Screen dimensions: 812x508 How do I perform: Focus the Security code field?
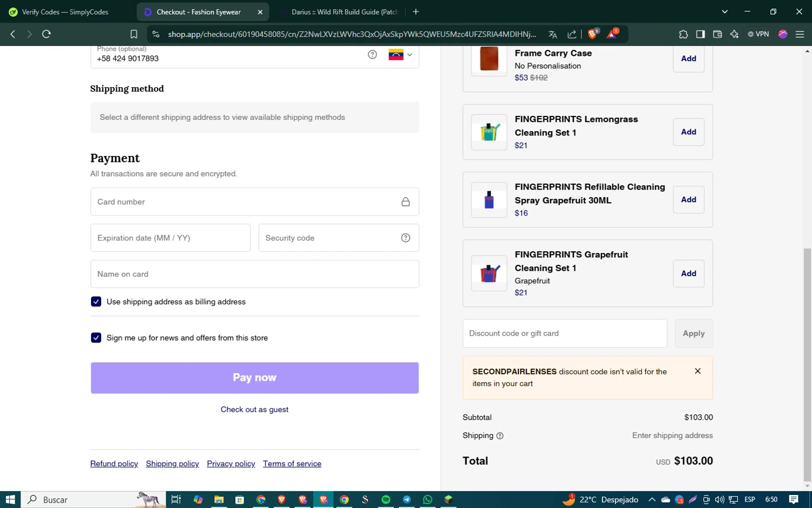338,238
